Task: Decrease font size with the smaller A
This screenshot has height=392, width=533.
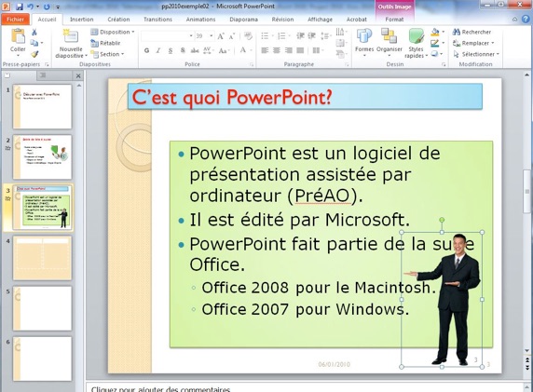Action: [232, 36]
